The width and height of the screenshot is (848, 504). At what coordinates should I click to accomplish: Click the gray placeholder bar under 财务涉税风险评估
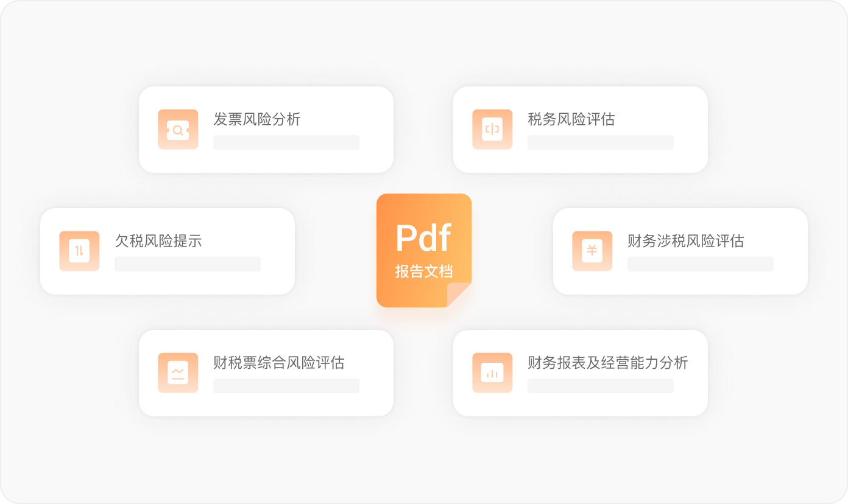coord(700,264)
